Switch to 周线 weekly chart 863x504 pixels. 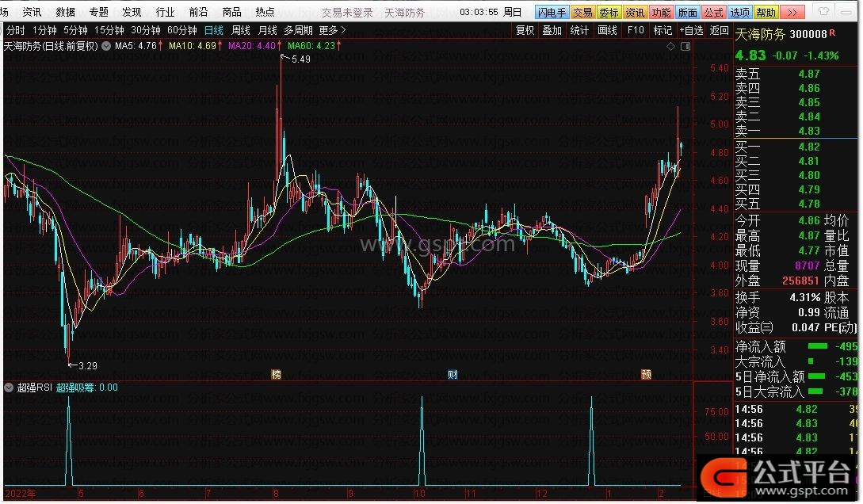[x=241, y=30]
